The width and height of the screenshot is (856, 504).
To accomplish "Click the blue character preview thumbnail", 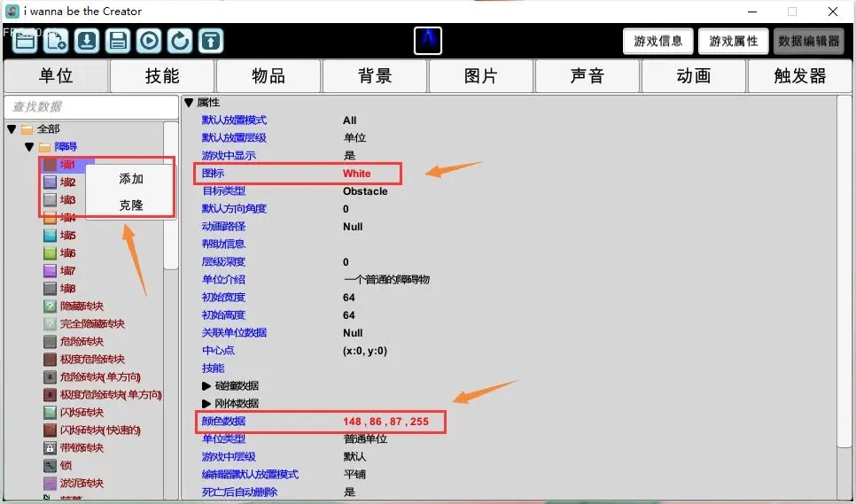I will coord(428,41).
